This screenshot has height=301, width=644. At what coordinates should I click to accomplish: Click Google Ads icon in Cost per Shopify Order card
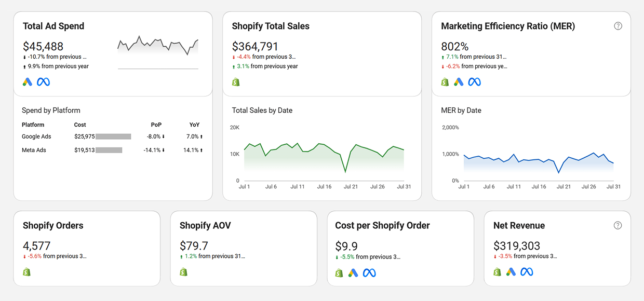point(353,272)
